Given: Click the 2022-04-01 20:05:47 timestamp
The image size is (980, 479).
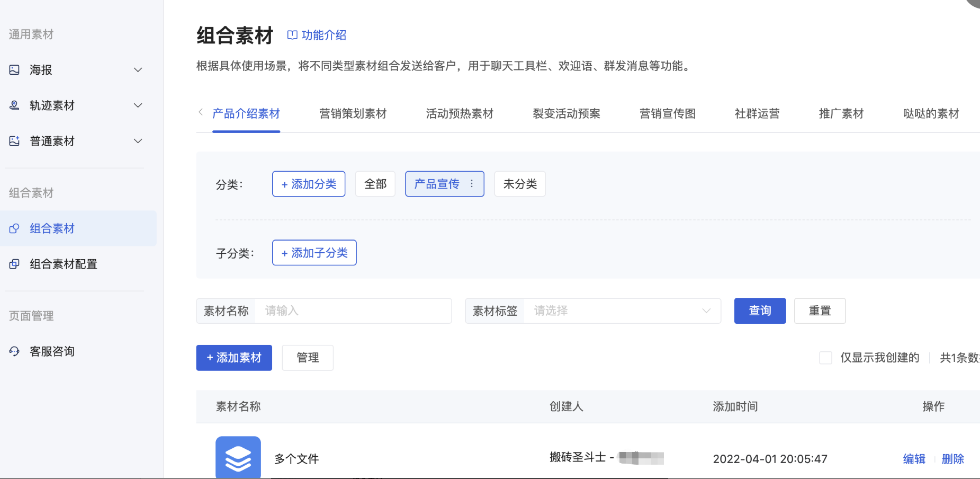Looking at the screenshot, I should [770, 459].
